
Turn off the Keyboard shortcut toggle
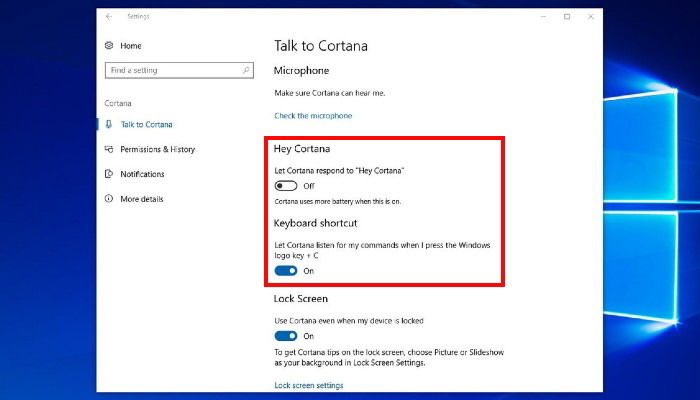pos(286,271)
